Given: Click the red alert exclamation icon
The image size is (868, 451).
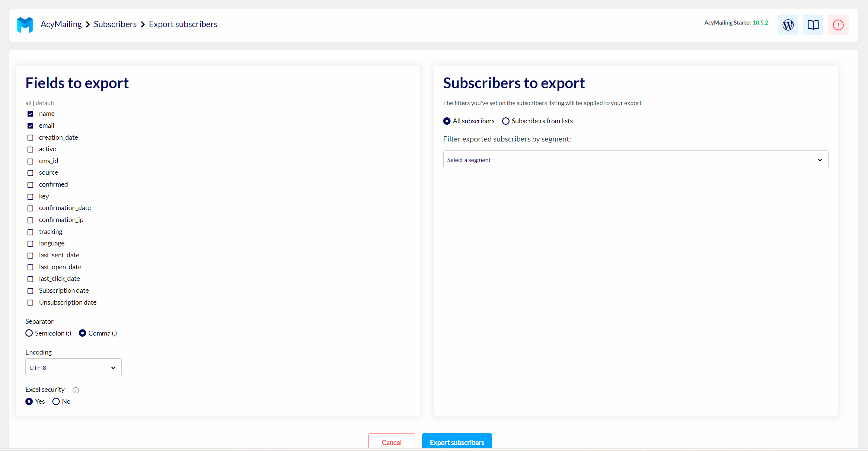Looking at the screenshot, I should coord(838,25).
